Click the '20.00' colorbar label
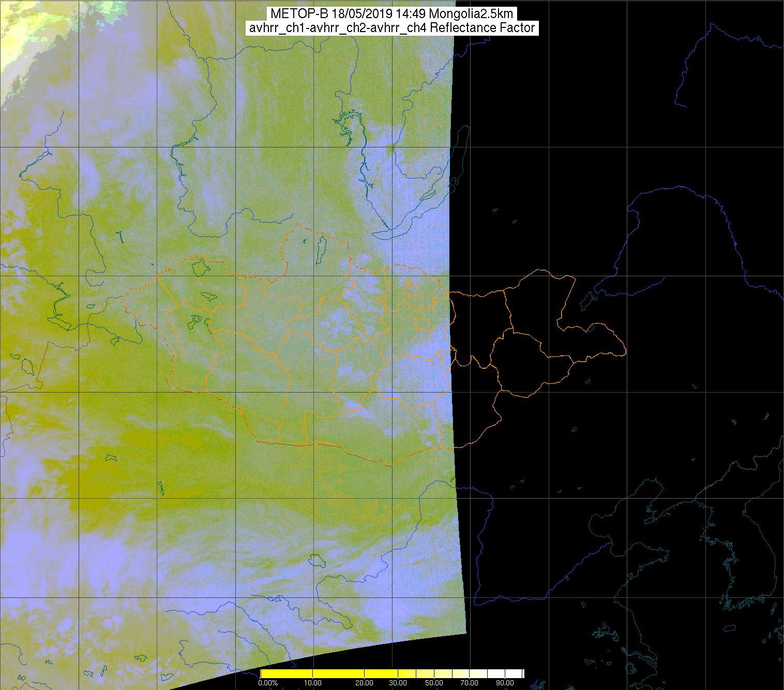 click(x=365, y=683)
